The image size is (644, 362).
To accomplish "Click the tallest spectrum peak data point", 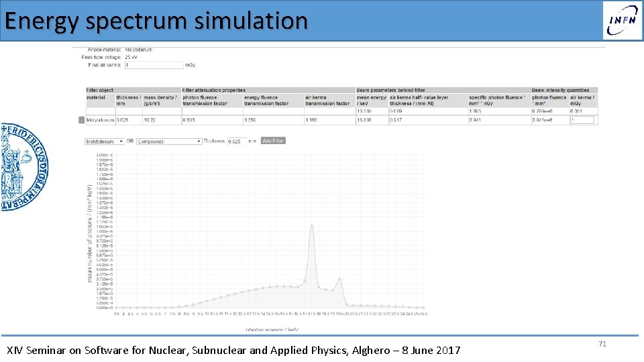I will [312, 226].
